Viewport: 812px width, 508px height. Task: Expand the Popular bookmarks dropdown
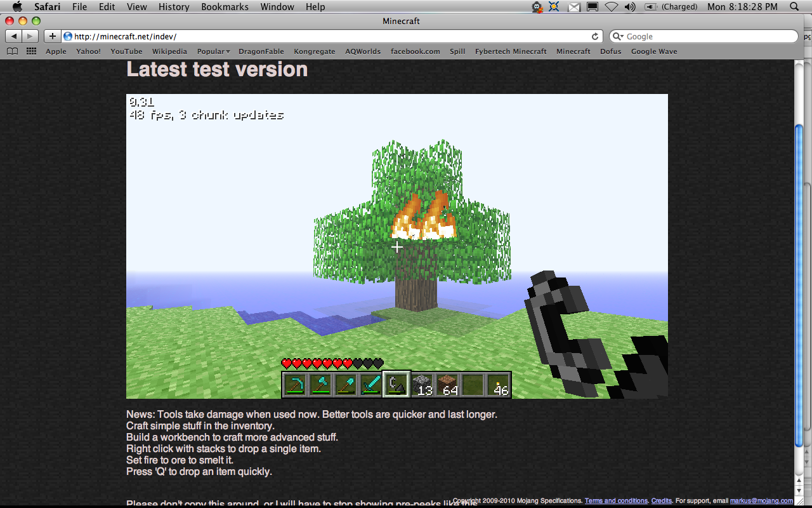213,51
